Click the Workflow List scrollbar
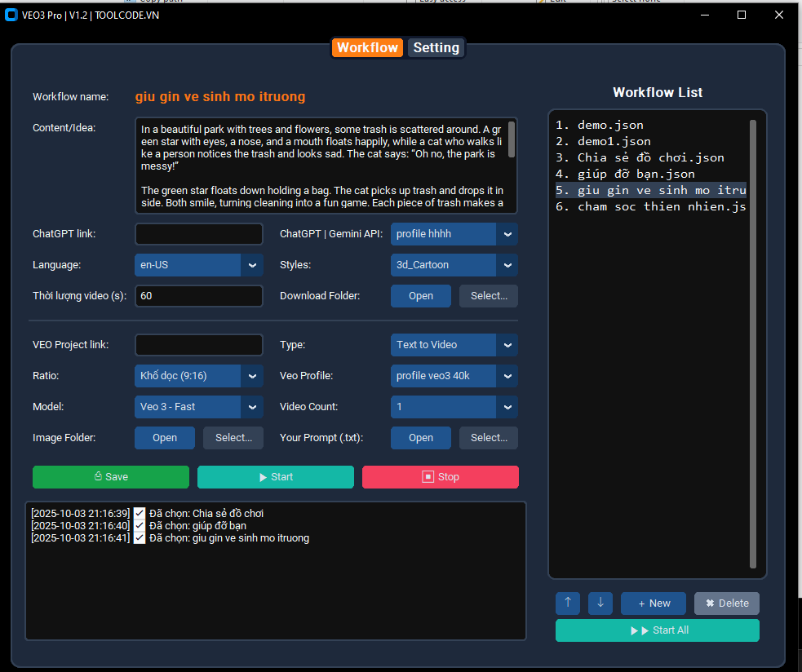The image size is (802, 672). [753, 343]
